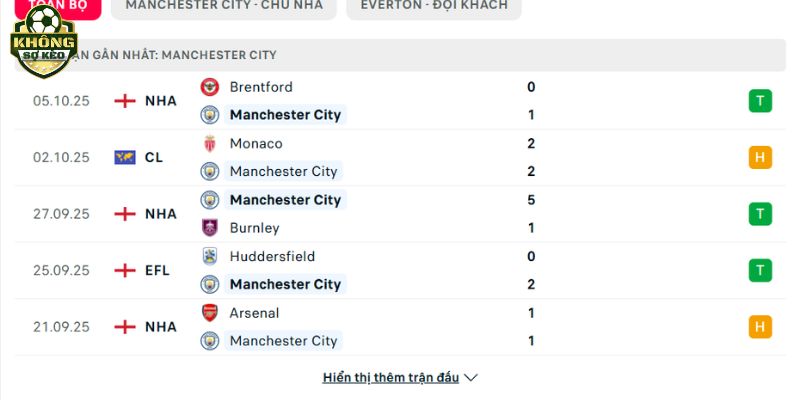Click the Brentford club crest icon
This screenshot has width=800, height=400.
point(210,87)
